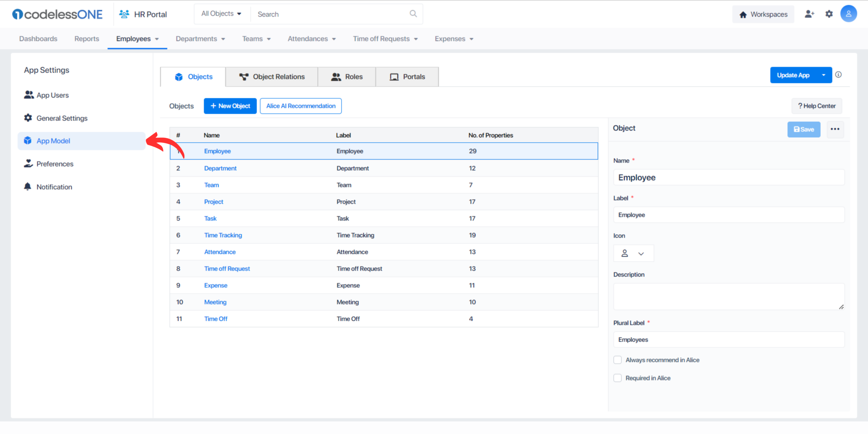This screenshot has width=868, height=434.
Task: Open the Time Off object link
Action: 216,319
